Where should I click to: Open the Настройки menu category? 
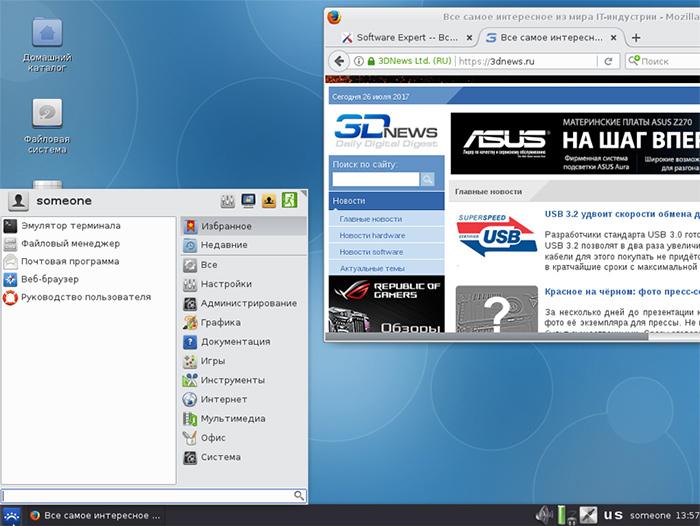tap(244, 284)
